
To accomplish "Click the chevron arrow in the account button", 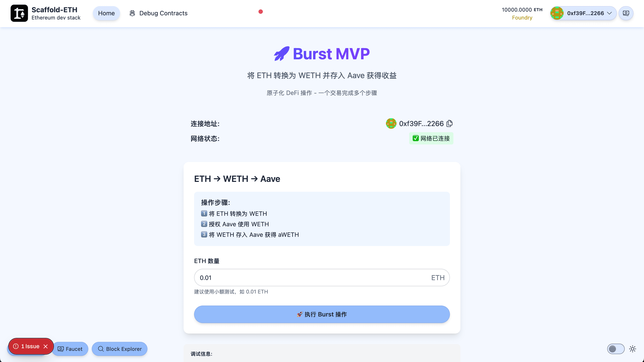I will [609, 13].
